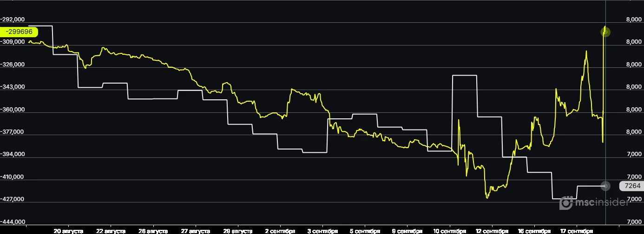Screen dimensions: 644x234
Task: Click the -309,000 axis value
Action: point(13,42)
